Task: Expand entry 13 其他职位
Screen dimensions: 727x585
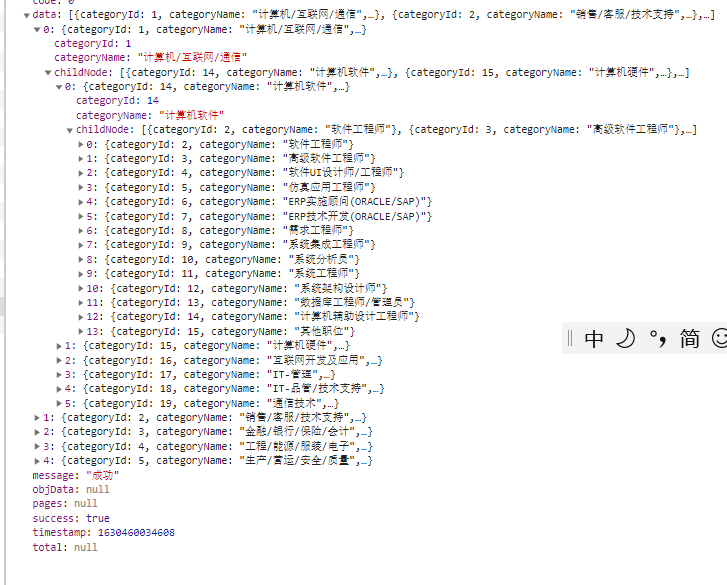Action: coord(81,331)
